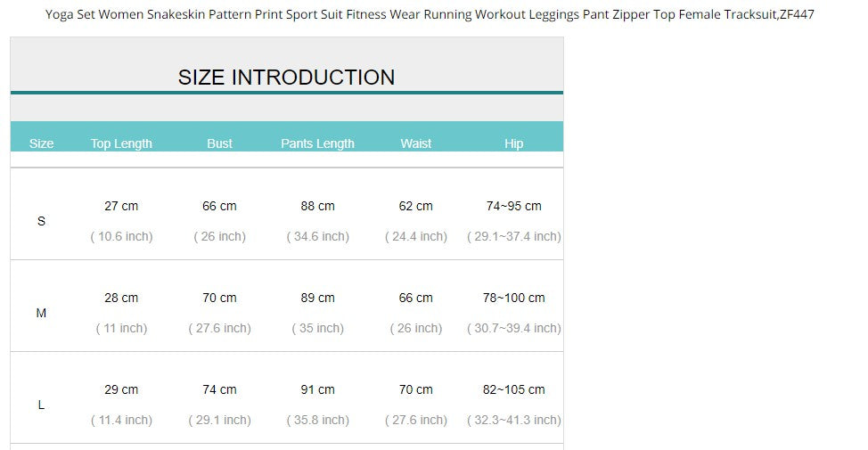Click the 66 cm bust value
868x450 pixels.
point(219,206)
